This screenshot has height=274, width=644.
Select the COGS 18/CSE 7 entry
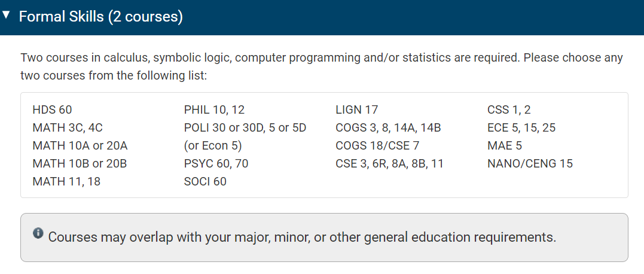377,146
